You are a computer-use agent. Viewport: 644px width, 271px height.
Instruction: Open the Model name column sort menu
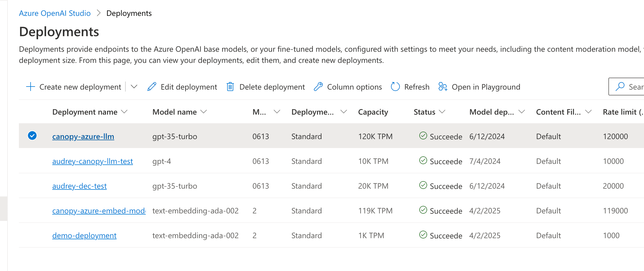coord(204,112)
